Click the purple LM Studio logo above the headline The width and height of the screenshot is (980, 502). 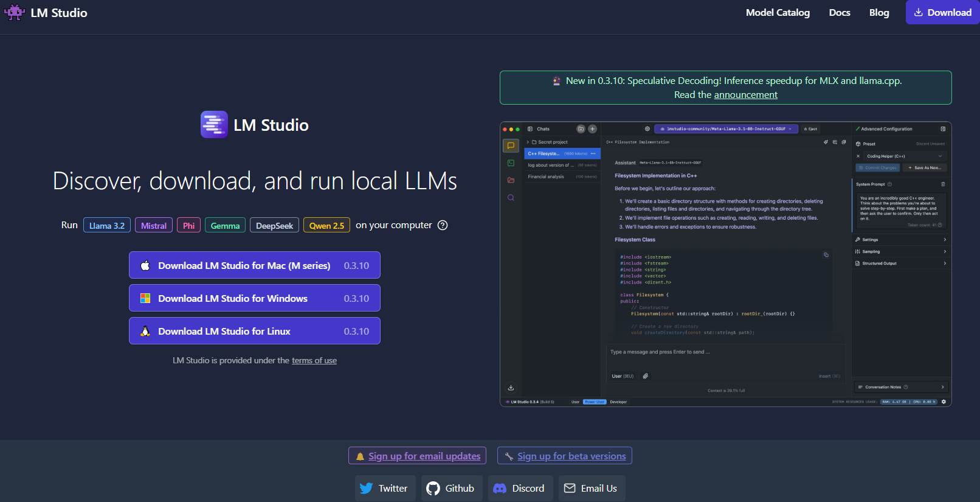click(214, 125)
